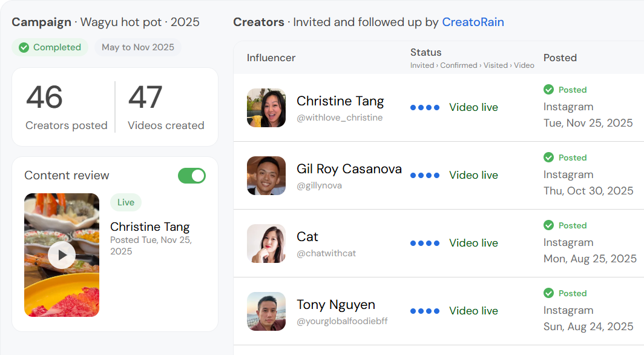Click Video live status for Gil Roy Casanova

(x=473, y=175)
